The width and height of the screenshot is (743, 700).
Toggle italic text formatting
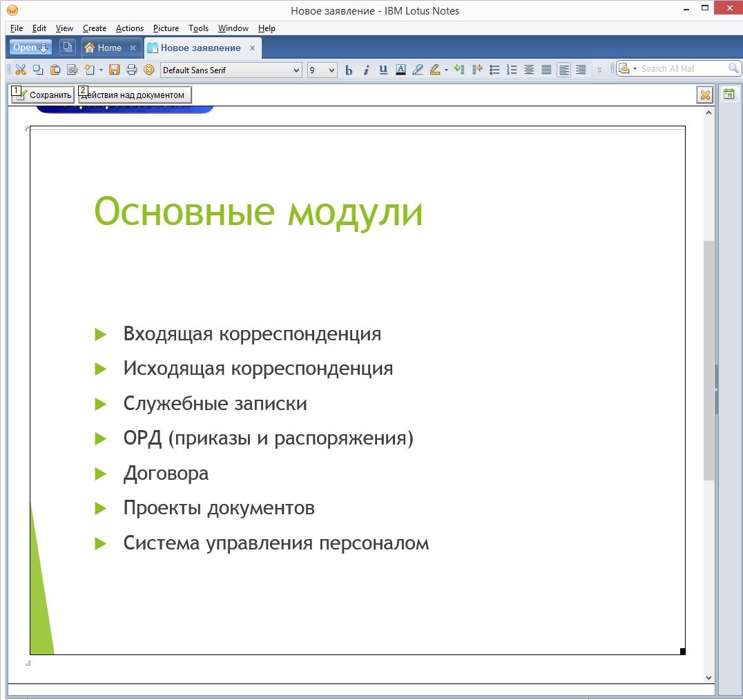pyautogui.click(x=366, y=70)
